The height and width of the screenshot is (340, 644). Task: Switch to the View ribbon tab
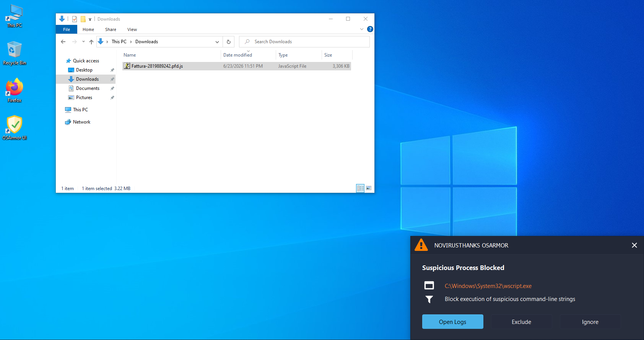[132, 29]
